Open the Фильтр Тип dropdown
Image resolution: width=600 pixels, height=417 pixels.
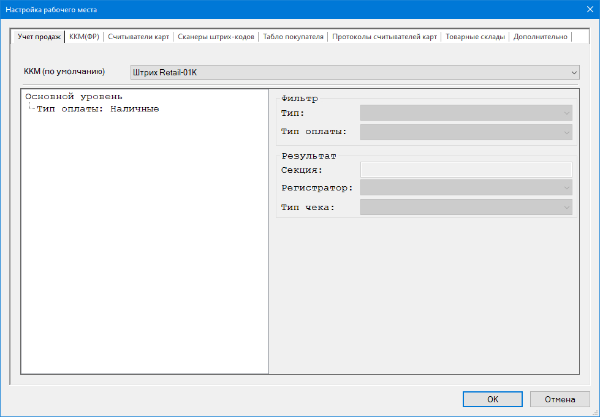pyautogui.click(x=465, y=114)
